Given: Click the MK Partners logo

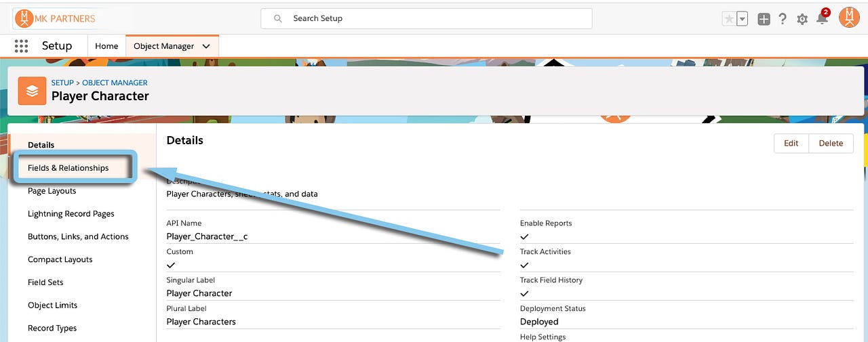Looking at the screenshot, I should coord(56,18).
